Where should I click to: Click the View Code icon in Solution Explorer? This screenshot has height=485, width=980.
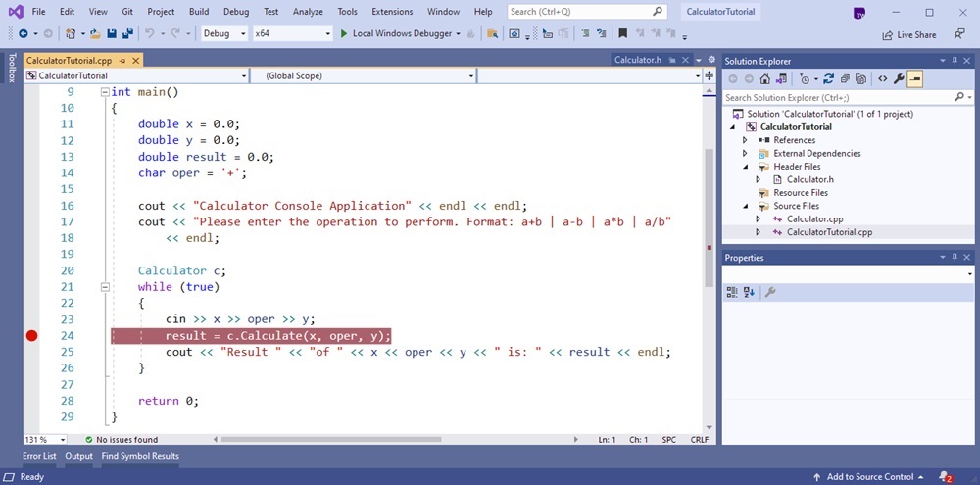[x=882, y=78]
